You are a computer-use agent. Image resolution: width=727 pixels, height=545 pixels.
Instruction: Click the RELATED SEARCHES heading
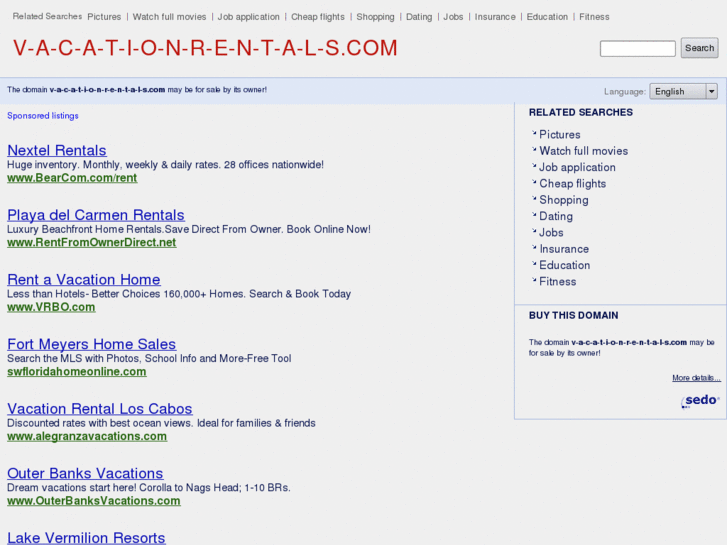580,112
